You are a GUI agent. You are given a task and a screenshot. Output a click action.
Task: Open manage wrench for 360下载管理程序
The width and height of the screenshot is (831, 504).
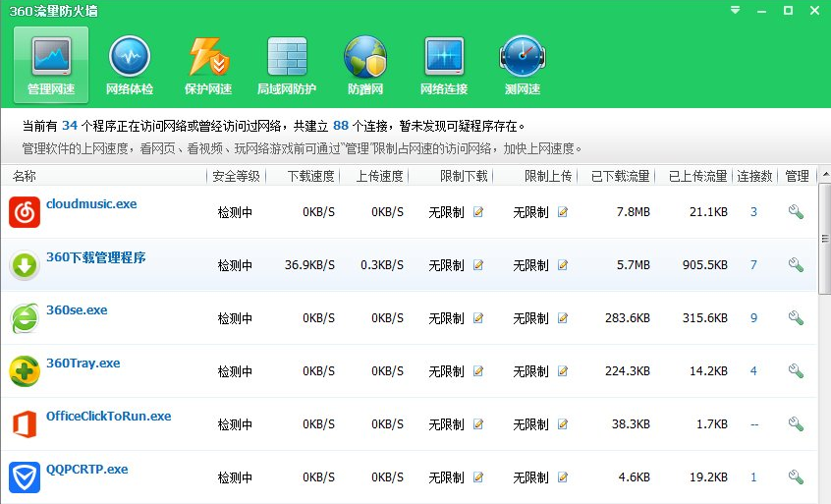click(x=796, y=265)
